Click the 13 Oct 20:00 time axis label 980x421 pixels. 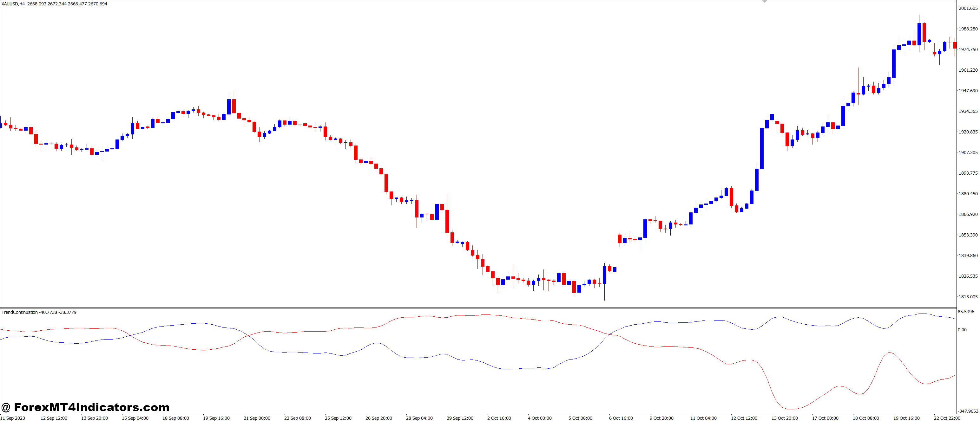[x=785, y=418]
